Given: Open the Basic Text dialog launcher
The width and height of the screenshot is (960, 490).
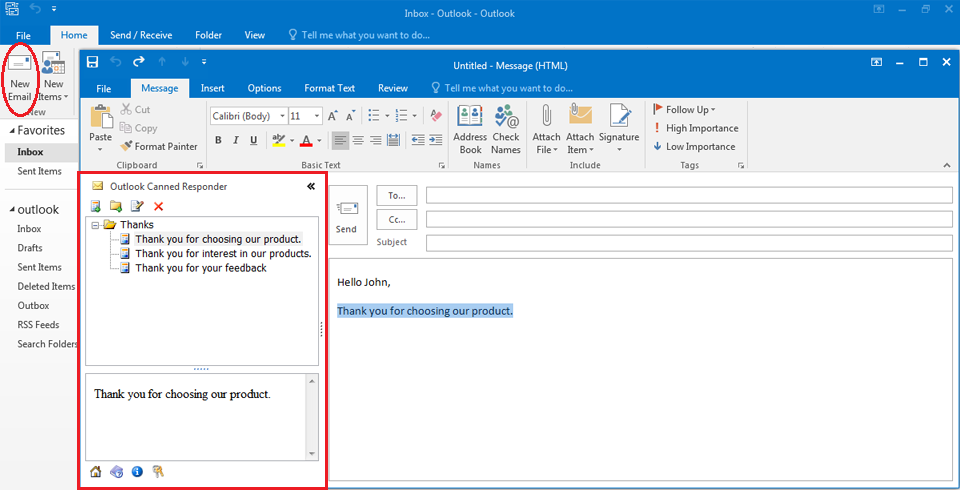Looking at the screenshot, I should coord(441,165).
